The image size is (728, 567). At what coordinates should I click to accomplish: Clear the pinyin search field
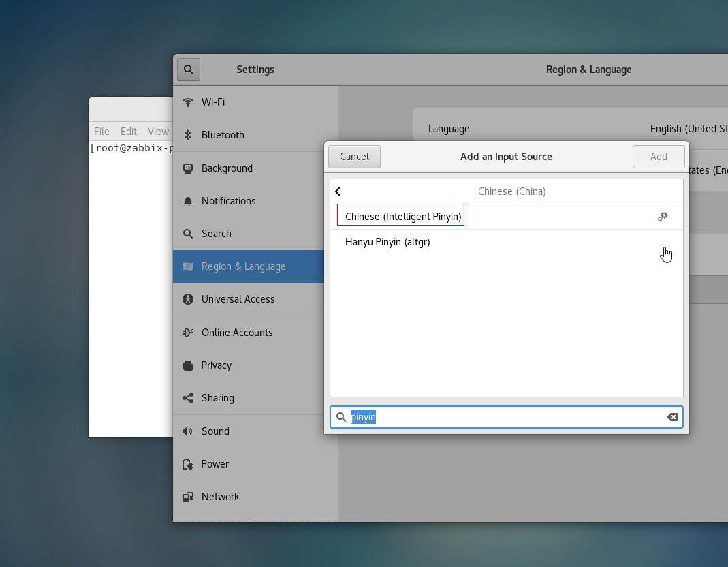tap(672, 417)
